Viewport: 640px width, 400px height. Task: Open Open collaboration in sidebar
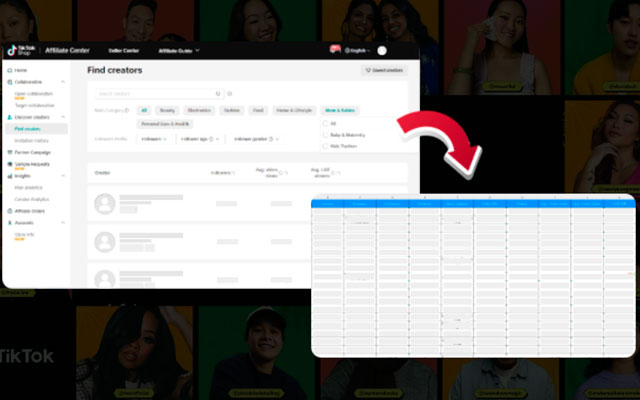tap(33, 94)
